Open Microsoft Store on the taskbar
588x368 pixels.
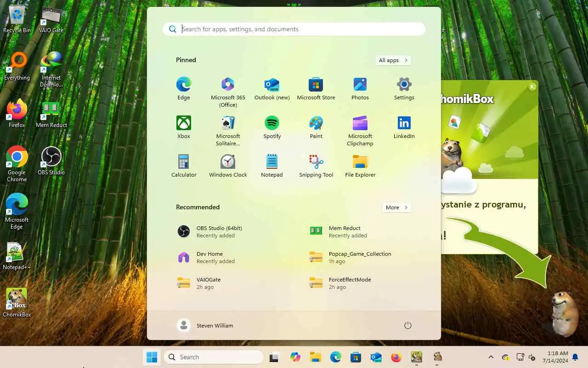click(x=356, y=357)
